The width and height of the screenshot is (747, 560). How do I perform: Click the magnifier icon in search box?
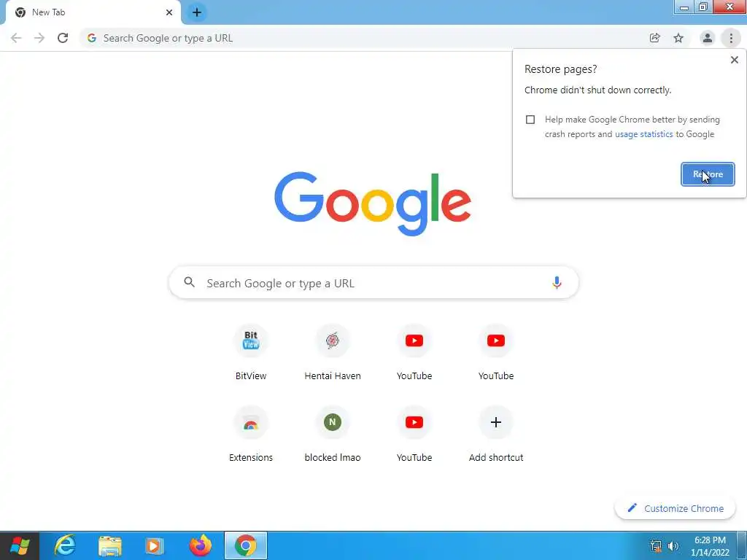coord(189,282)
